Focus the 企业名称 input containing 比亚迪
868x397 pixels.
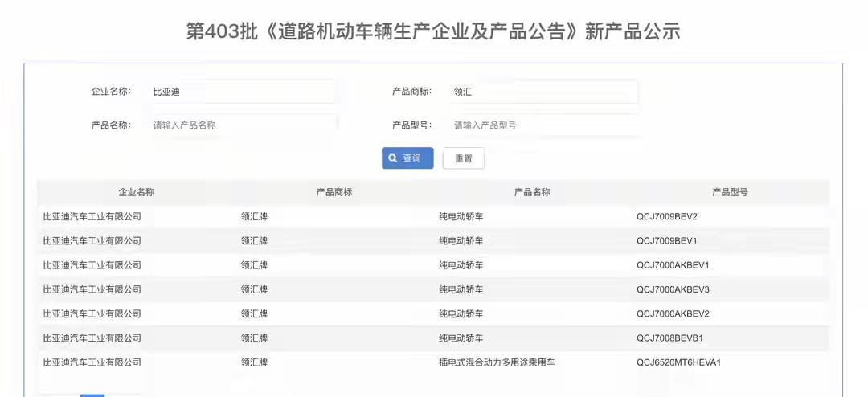[242, 92]
